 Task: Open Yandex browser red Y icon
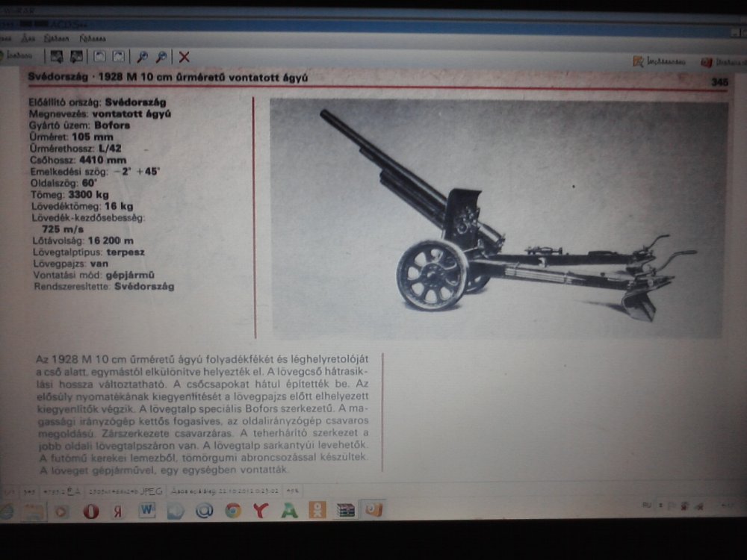pos(260,511)
